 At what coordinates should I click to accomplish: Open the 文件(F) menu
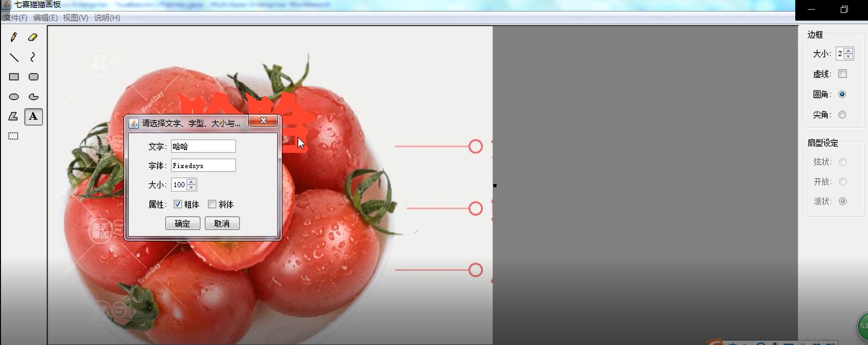click(x=16, y=18)
